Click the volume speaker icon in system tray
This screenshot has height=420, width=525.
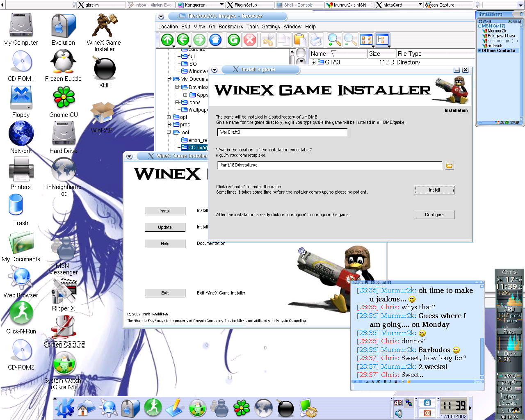point(398,413)
